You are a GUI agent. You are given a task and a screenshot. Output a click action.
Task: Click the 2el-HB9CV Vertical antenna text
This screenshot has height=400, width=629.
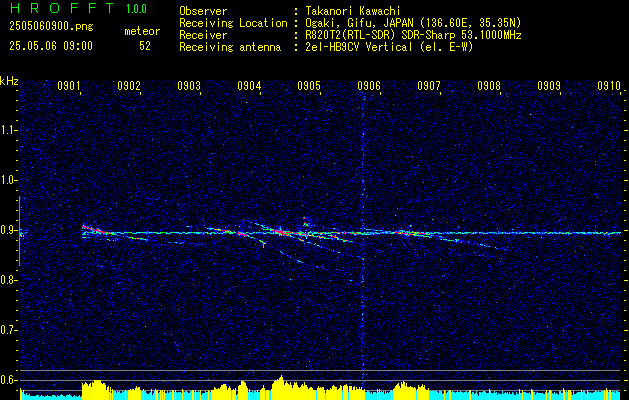point(389,47)
